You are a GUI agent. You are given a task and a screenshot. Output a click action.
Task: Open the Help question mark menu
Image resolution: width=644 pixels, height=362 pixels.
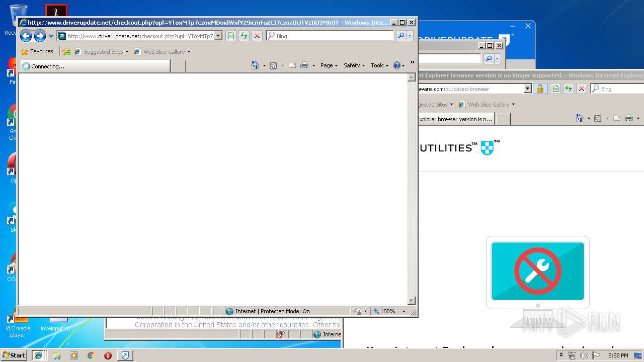(x=398, y=65)
